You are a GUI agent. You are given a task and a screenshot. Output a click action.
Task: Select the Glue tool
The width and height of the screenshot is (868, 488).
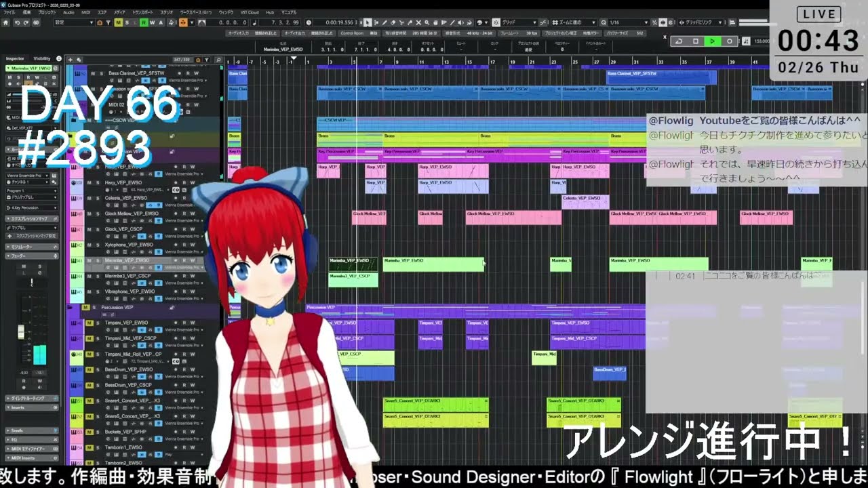410,22
